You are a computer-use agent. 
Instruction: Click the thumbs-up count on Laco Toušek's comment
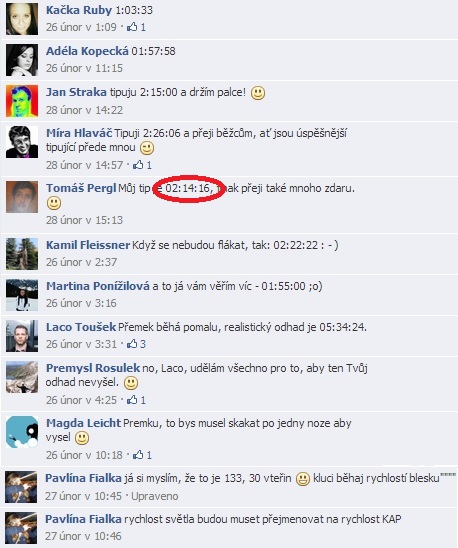pos(143,344)
